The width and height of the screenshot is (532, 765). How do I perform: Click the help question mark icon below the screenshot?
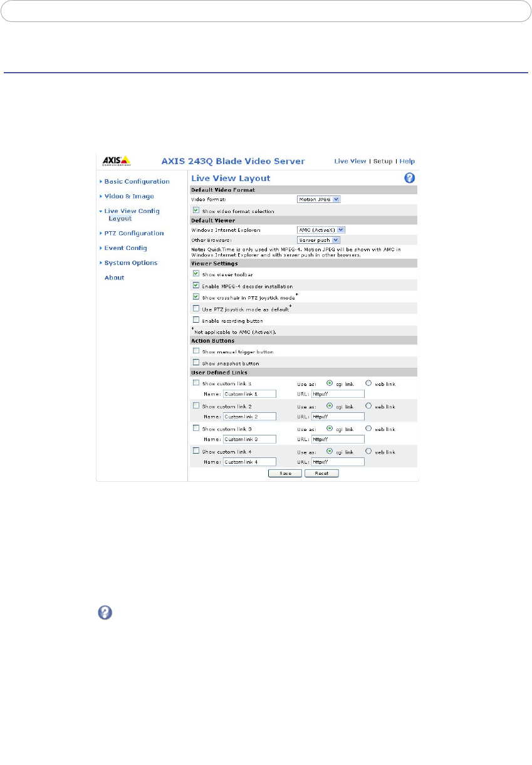105,613
